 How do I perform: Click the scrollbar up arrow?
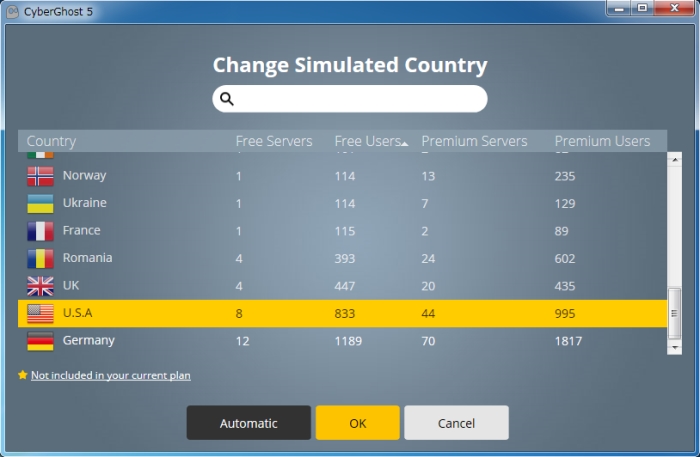click(675, 159)
